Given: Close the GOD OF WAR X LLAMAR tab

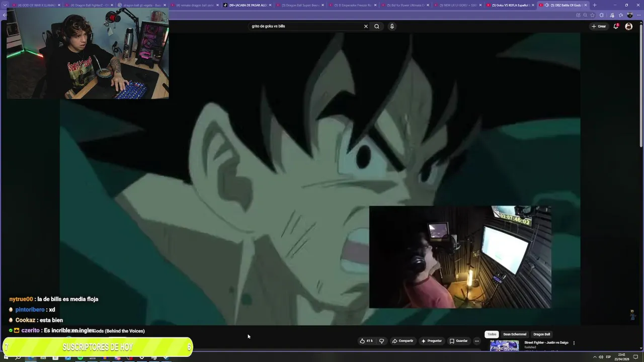Looking at the screenshot, I should click(59, 5).
